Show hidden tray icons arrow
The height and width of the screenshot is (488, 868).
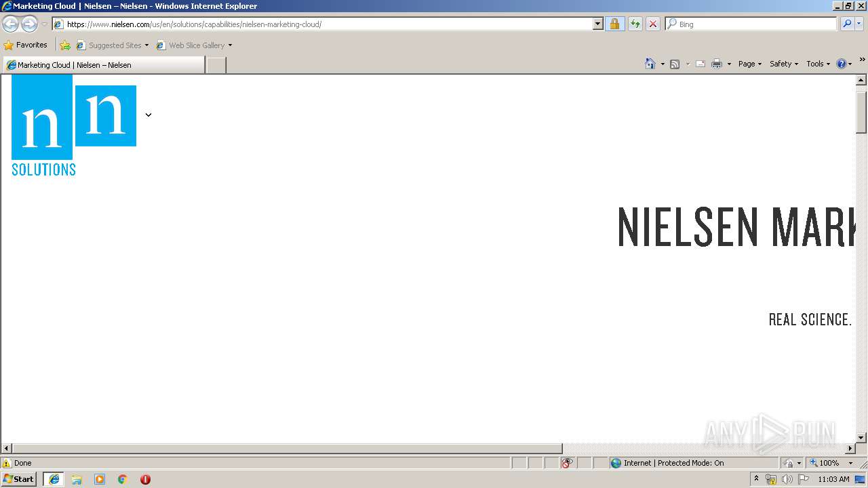tap(757, 479)
